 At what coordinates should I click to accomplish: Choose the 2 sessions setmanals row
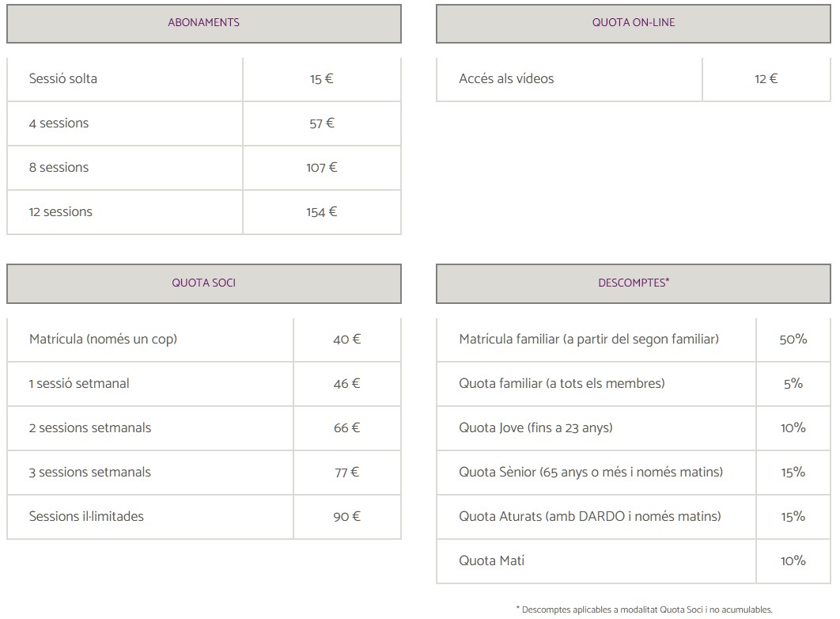tap(203, 428)
